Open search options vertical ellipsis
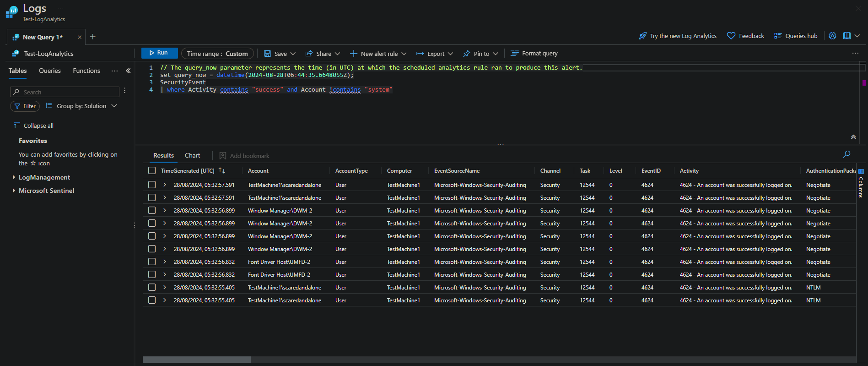Image resolution: width=868 pixels, height=366 pixels. click(x=124, y=91)
